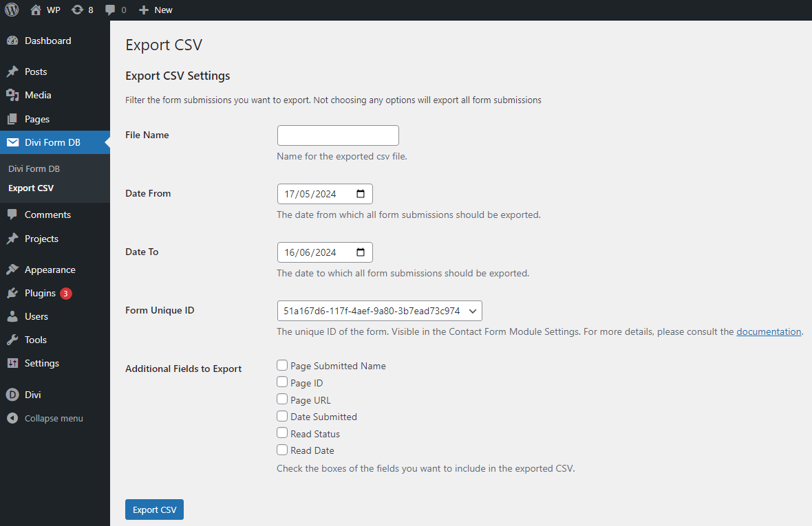Click the plus icon beside New
Viewport: 812px width, 526px height.
click(143, 10)
